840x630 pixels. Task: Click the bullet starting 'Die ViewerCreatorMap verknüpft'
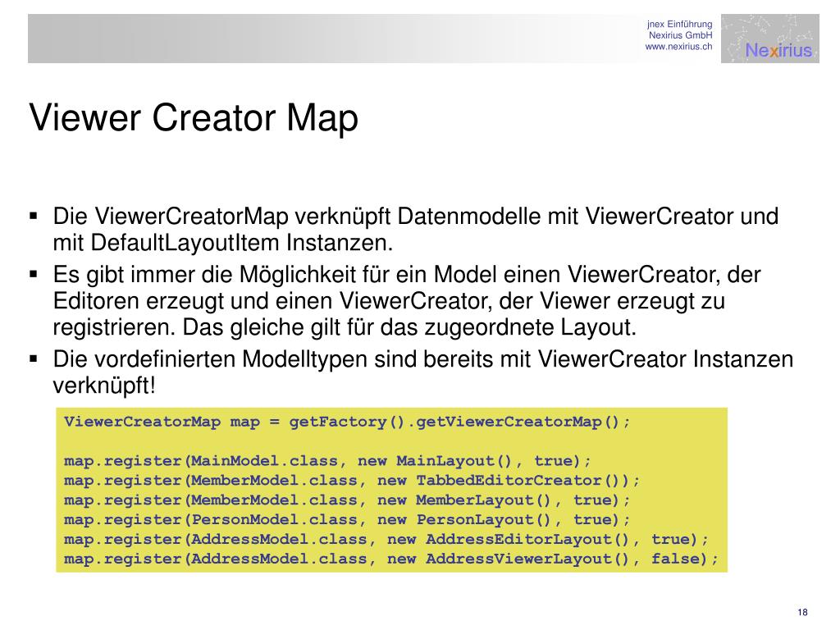(x=415, y=230)
